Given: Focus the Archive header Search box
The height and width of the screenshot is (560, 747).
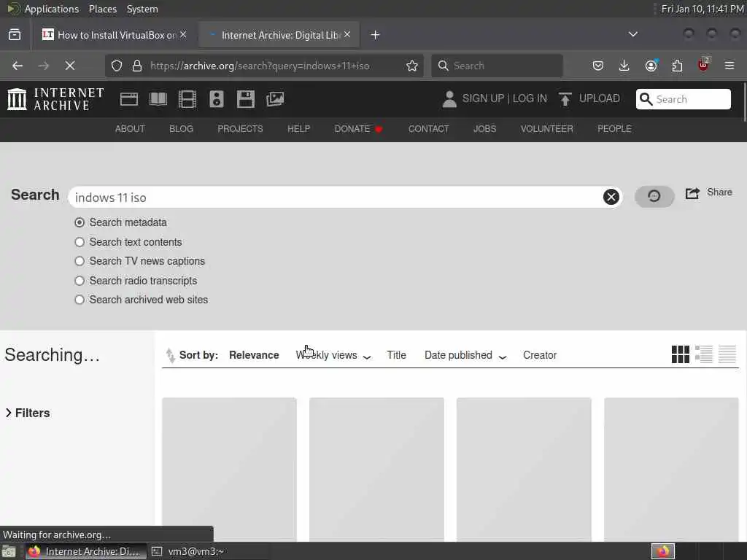Looking at the screenshot, I should [683, 99].
